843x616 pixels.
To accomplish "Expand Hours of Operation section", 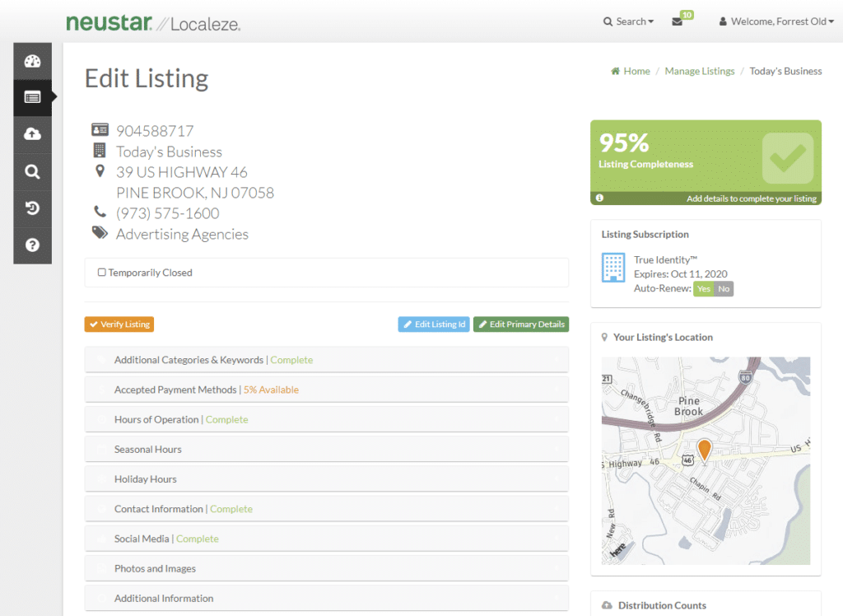I will [326, 420].
